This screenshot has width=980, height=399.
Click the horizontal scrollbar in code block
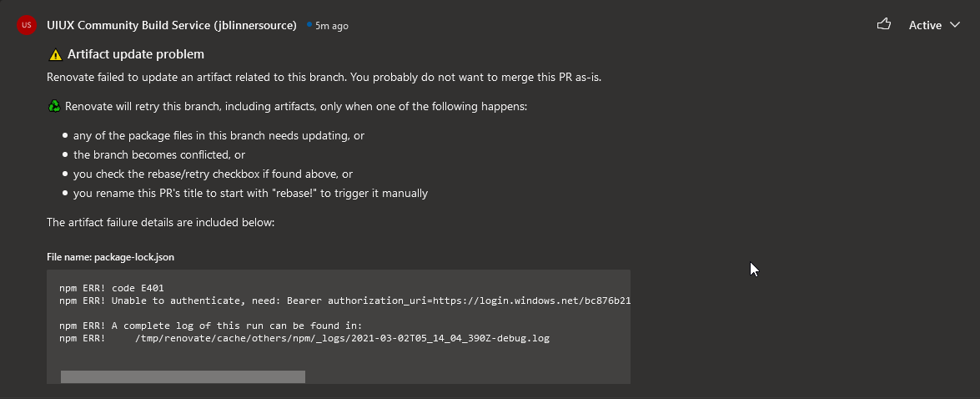click(x=183, y=376)
